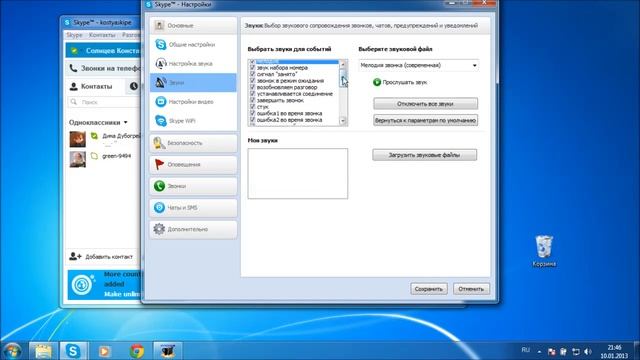Play the selected sound with the green button

pyautogui.click(x=377, y=82)
